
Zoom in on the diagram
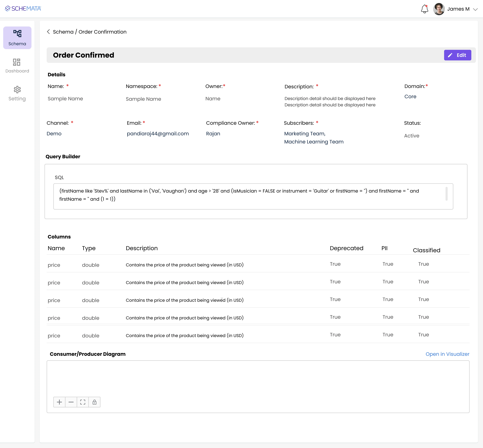point(59,402)
